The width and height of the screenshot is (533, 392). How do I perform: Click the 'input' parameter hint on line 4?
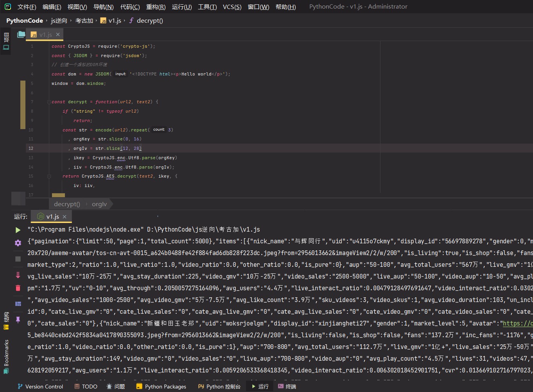pyautogui.click(x=120, y=74)
